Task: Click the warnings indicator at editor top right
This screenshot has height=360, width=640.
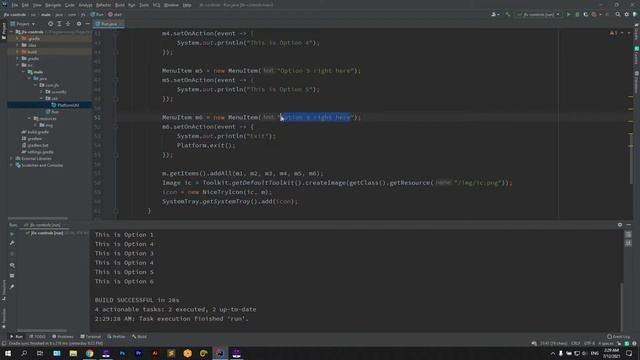Action: (x=613, y=33)
